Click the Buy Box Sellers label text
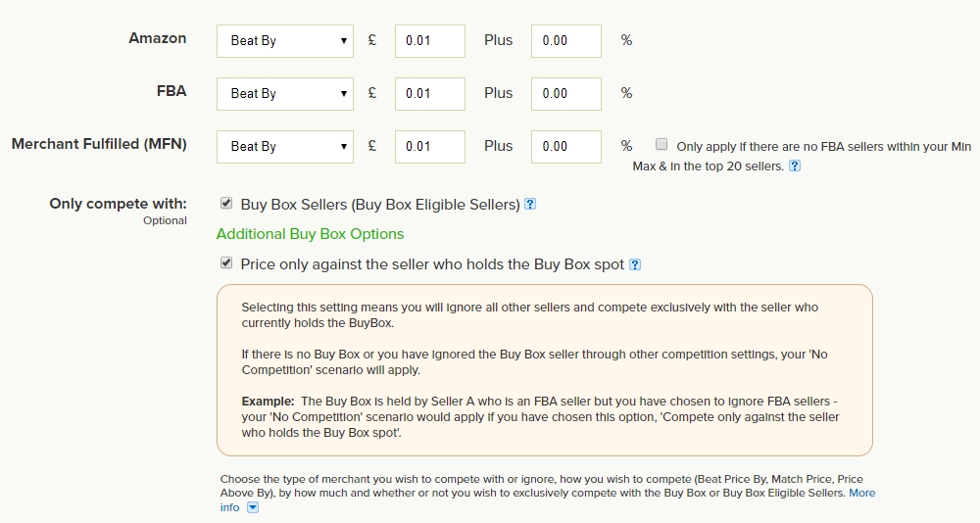Viewport: 980px width, 523px height. click(x=379, y=205)
